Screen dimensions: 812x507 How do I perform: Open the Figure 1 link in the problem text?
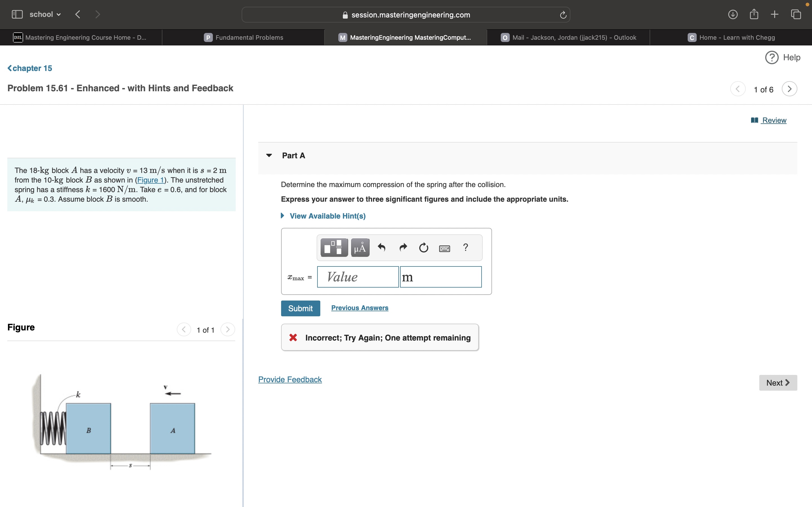click(x=150, y=180)
